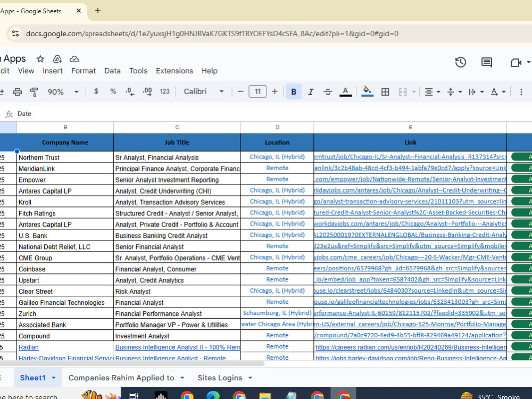
Task: Select column B header
Action: [x=65, y=127]
